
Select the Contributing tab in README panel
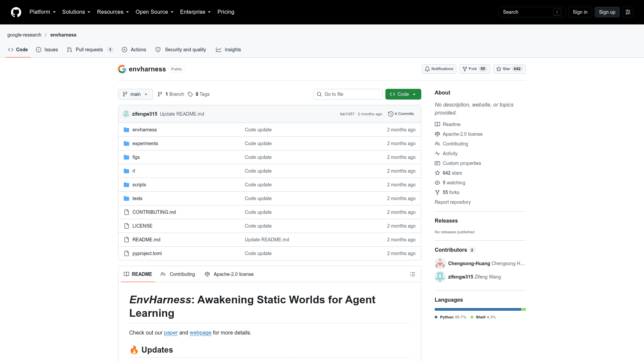[178, 274]
